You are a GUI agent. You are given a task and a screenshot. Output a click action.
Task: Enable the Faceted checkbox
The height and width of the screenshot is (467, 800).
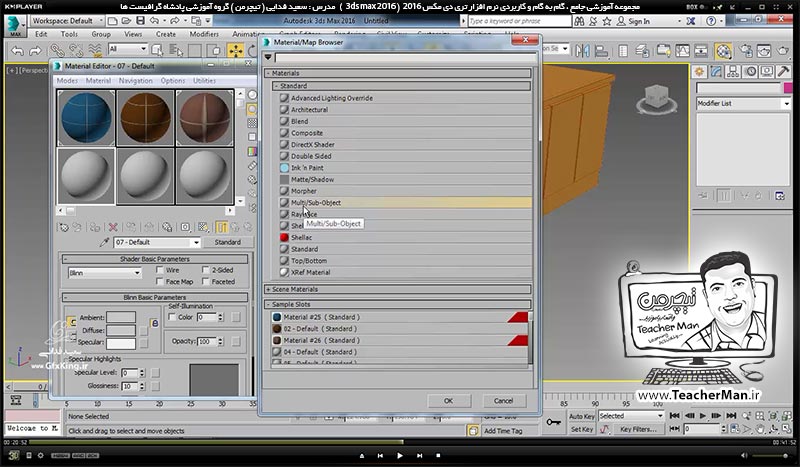click(x=206, y=281)
